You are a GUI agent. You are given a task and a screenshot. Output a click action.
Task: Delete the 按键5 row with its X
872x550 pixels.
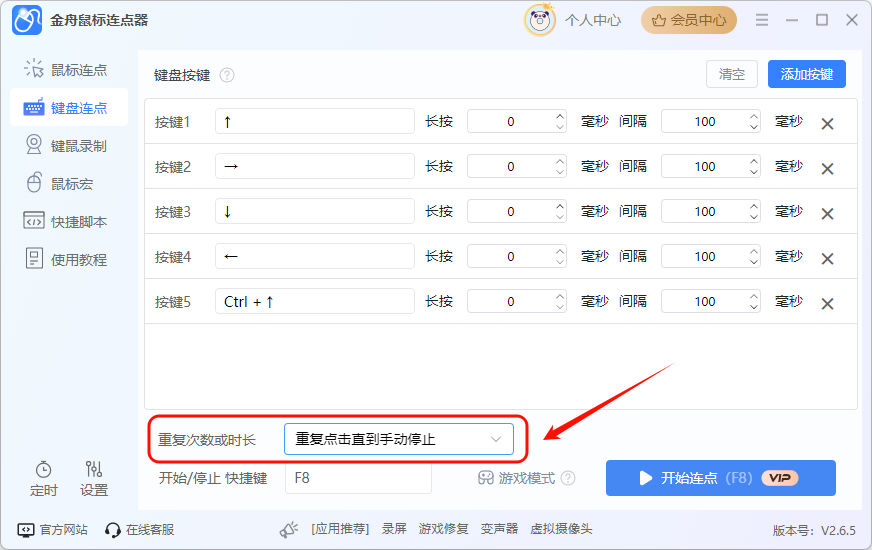pos(828,304)
